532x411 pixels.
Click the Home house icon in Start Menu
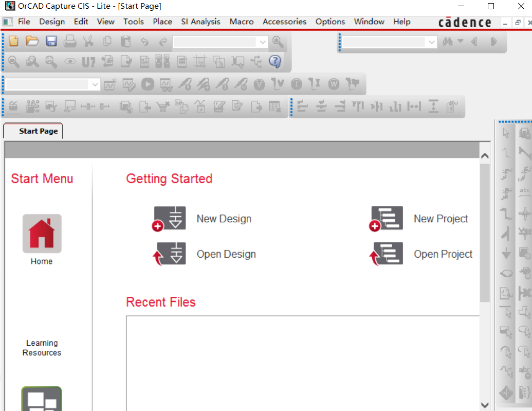tap(42, 234)
